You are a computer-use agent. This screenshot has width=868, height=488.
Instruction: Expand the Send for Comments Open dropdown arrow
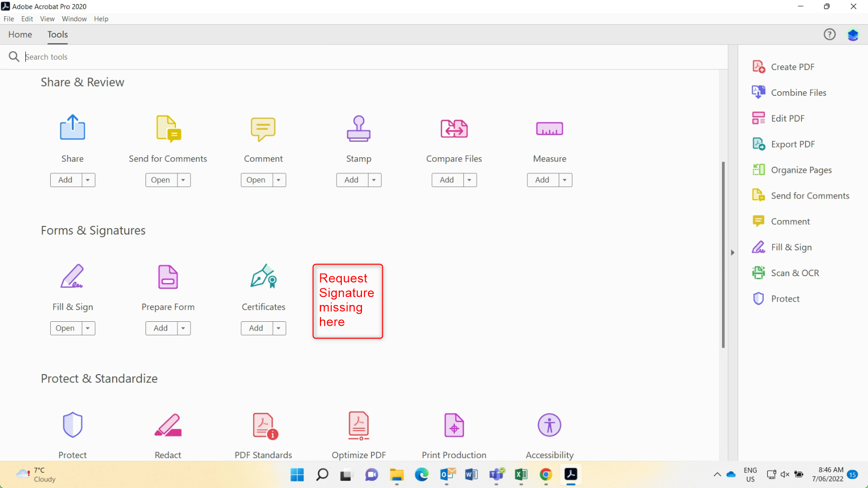(x=184, y=180)
